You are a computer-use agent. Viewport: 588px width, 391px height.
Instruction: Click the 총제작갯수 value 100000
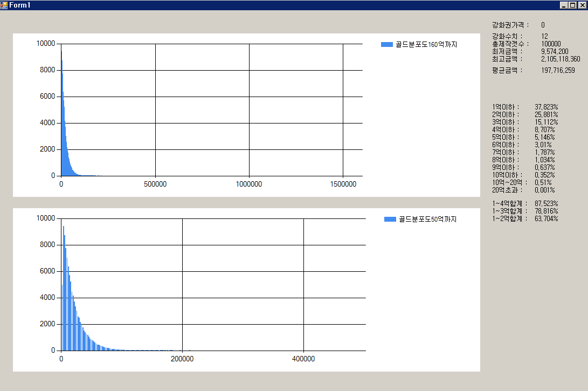[551, 44]
